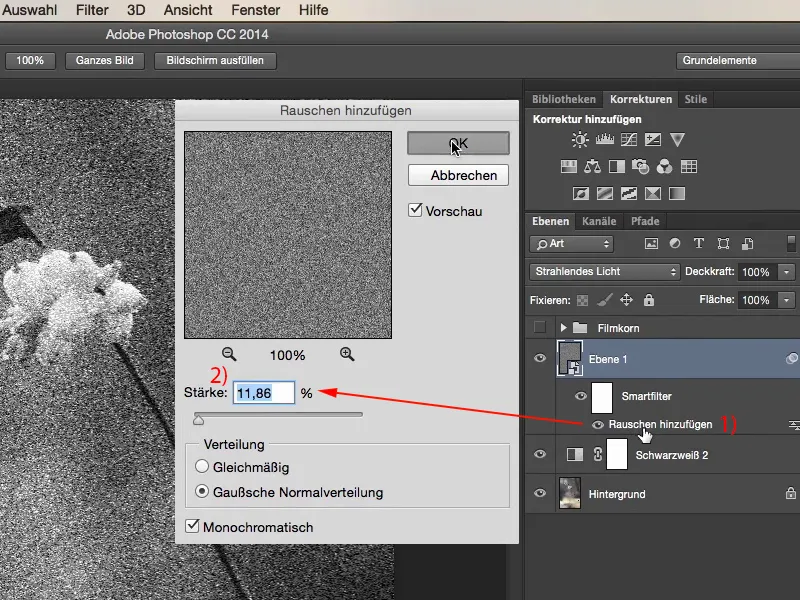The height and width of the screenshot is (600, 800).
Task: Zoom in the noise preview
Action: 347,354
